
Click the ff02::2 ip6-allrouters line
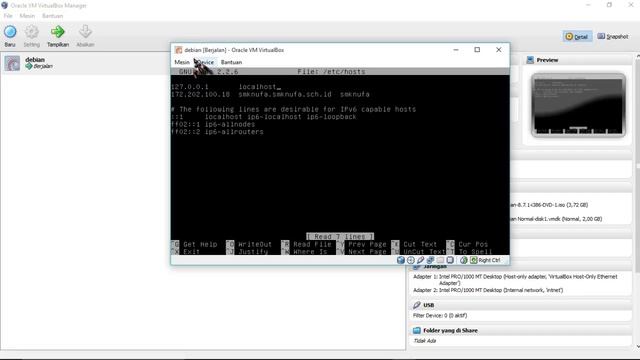(217, 132)
